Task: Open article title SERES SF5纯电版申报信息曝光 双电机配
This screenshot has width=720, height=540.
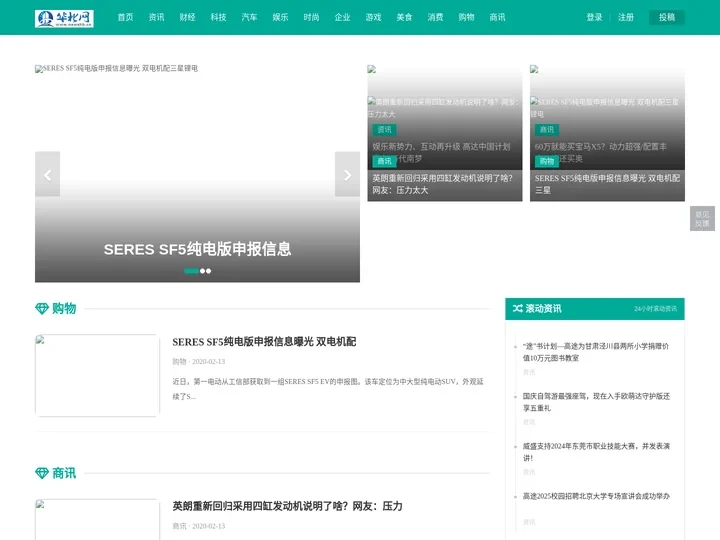Action: click(264, 342)
